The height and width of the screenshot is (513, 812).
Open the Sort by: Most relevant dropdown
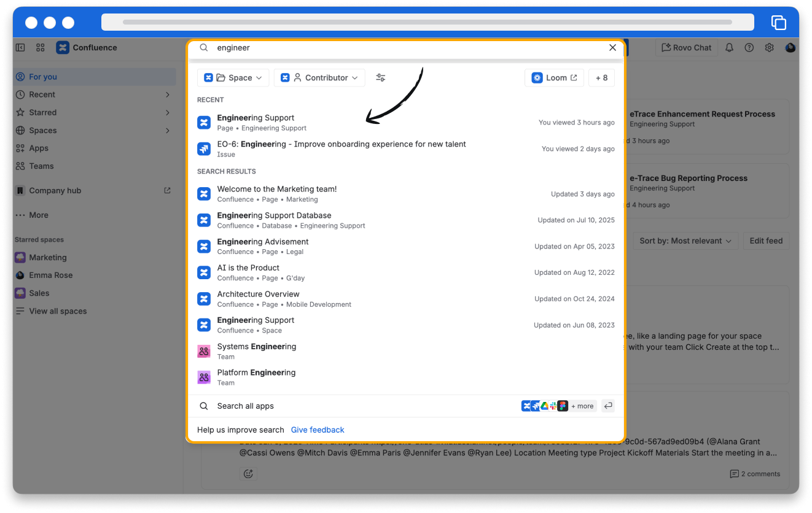click(x=685, y=241)
